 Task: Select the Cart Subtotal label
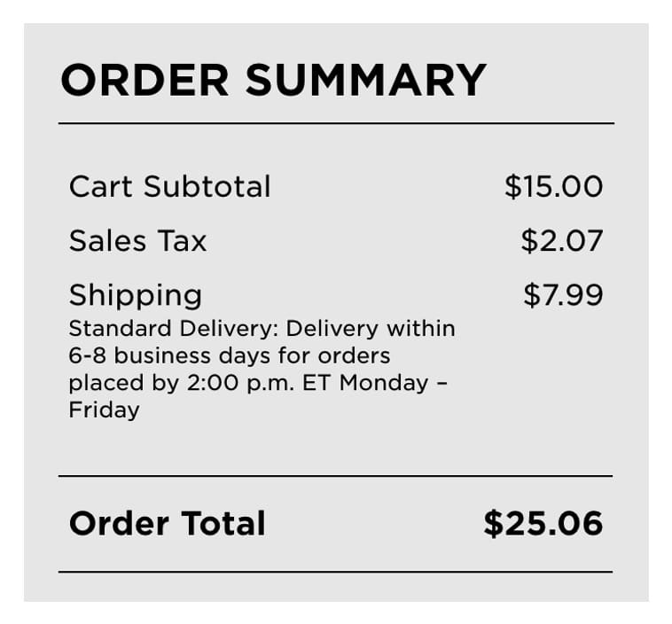click(169, 187)
